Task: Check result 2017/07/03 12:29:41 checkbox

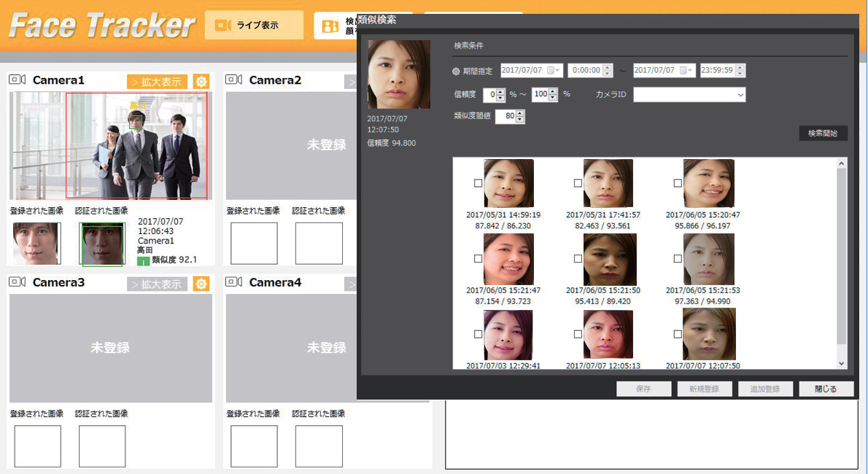Action: (478, 335)
